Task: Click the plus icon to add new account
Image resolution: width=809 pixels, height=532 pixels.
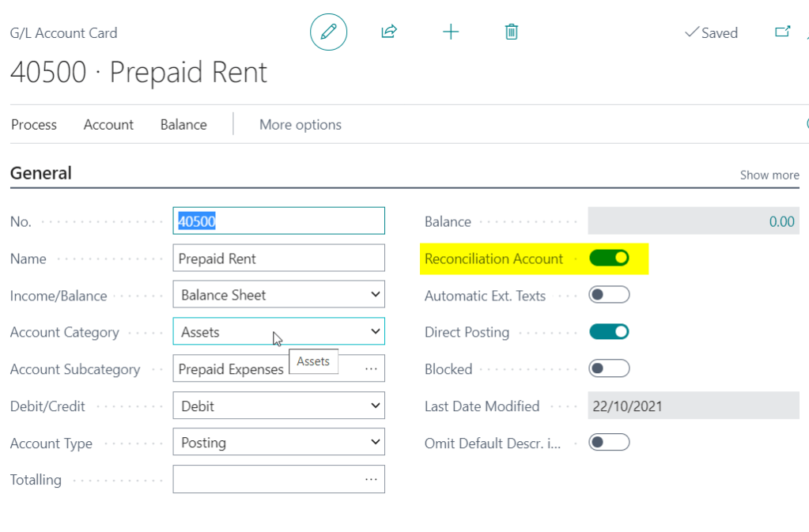Action: 451,32
